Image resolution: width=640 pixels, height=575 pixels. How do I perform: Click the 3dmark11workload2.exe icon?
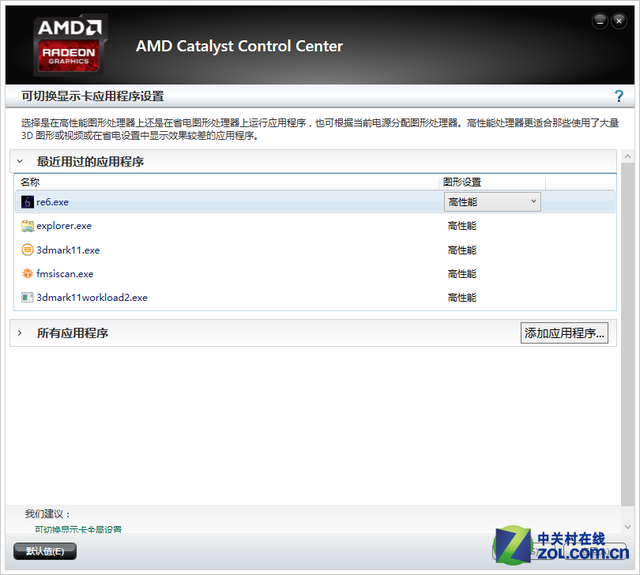pyautogui.click(x=27, y=297)
